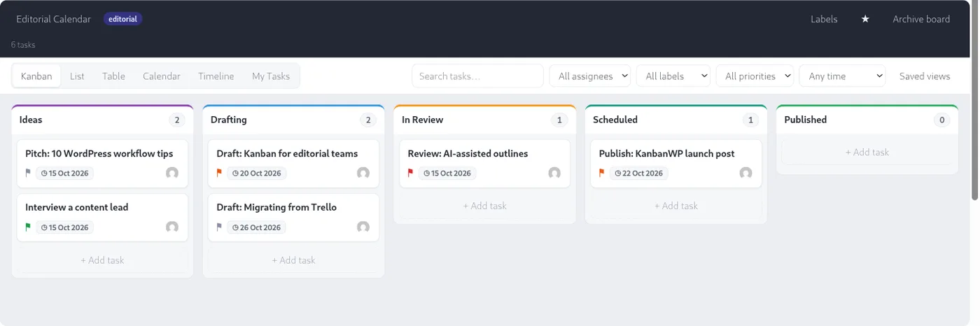Open card Interview a content lead

pyautogui.click(x=102, y=216)
